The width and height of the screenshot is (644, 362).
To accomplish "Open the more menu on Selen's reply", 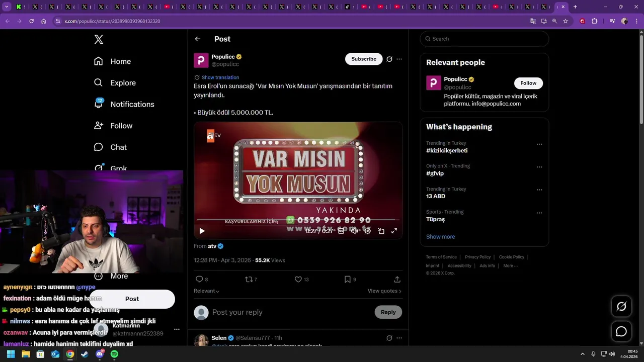I will pyautogui.click(x=399, y=338).
